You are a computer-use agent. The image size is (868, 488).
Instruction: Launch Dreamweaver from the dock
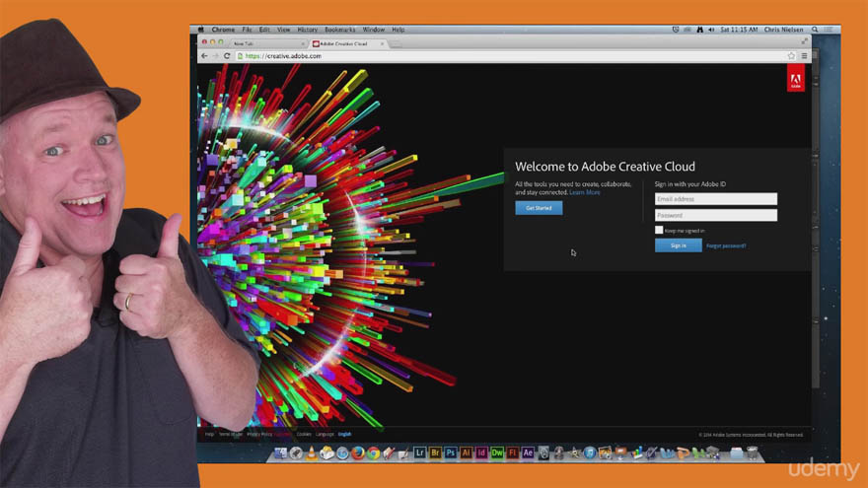point(496,453)
